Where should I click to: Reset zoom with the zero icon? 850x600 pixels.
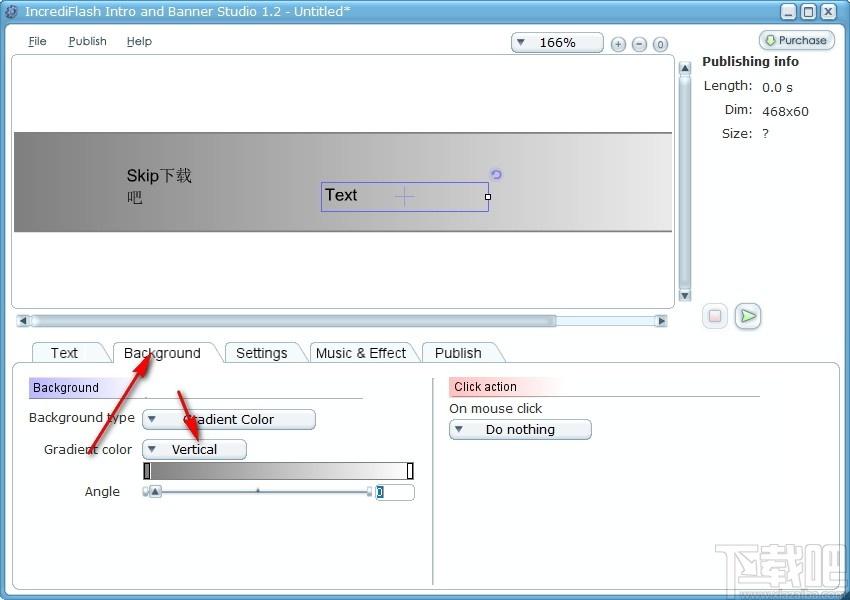[660, 44]
